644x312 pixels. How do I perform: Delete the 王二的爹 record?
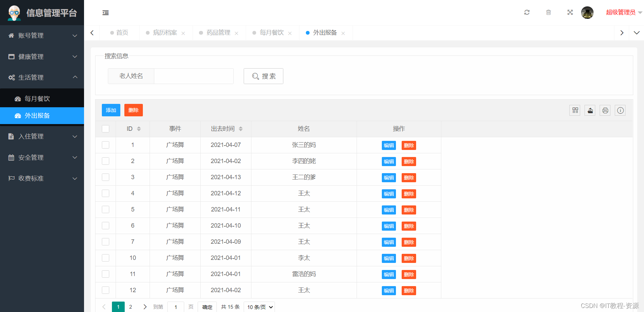click(409, 178)
